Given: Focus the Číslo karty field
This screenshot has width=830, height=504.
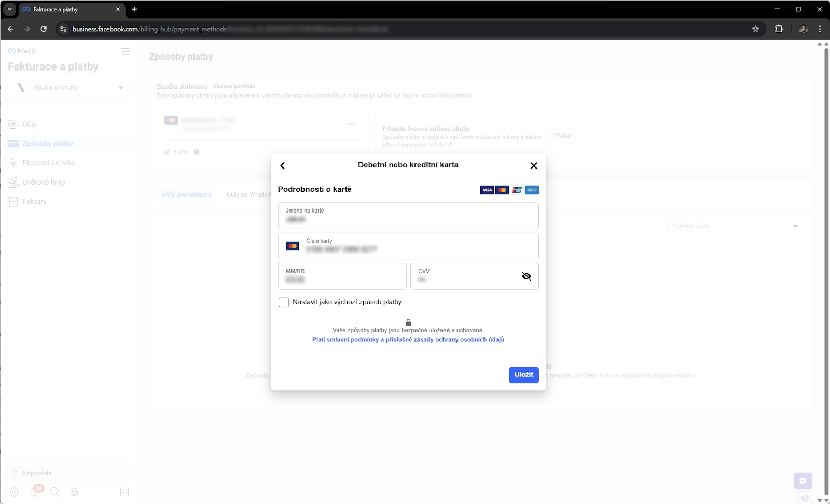Looking at the screenshot, I should pyautogui.click(x=408, y=246).
